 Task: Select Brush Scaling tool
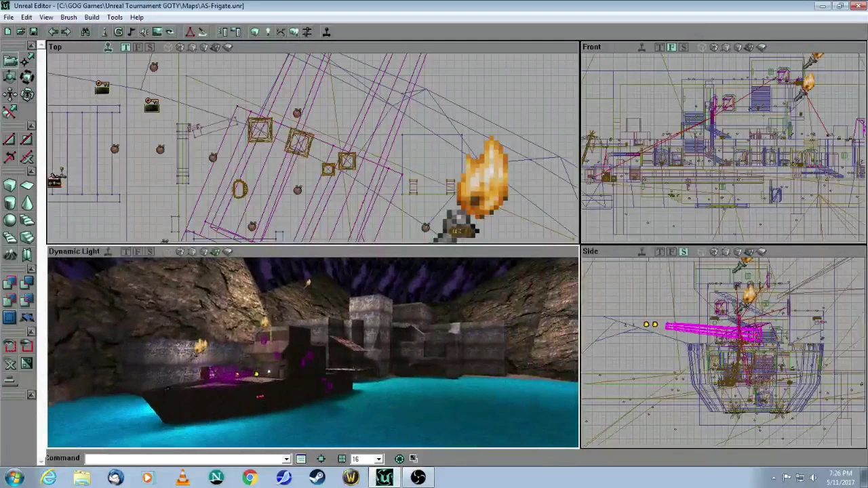point(9,77)
